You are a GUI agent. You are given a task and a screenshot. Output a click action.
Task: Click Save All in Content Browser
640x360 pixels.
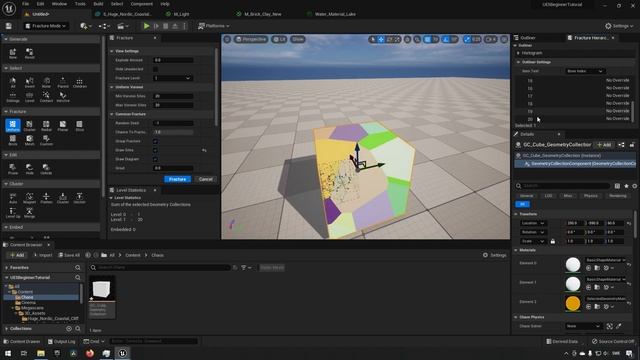[69, 255]
